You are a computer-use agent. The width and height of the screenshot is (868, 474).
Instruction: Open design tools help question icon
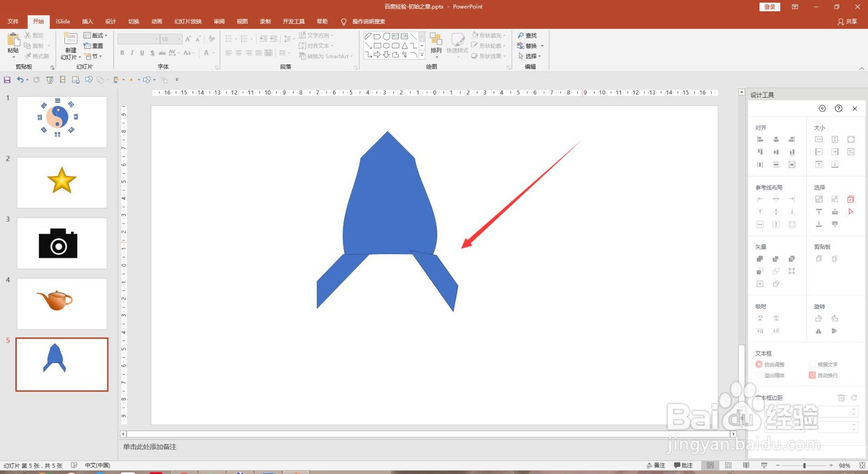click(x=839, y=109)
